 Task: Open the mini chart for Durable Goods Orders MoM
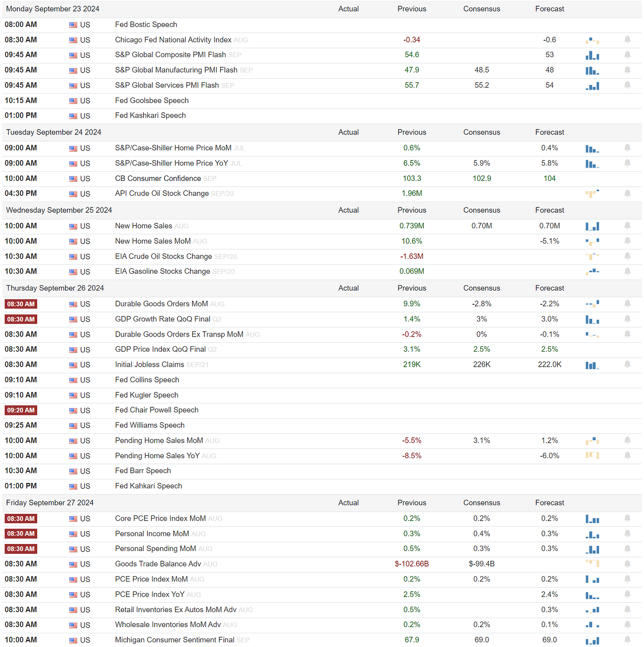coord(592,304)
